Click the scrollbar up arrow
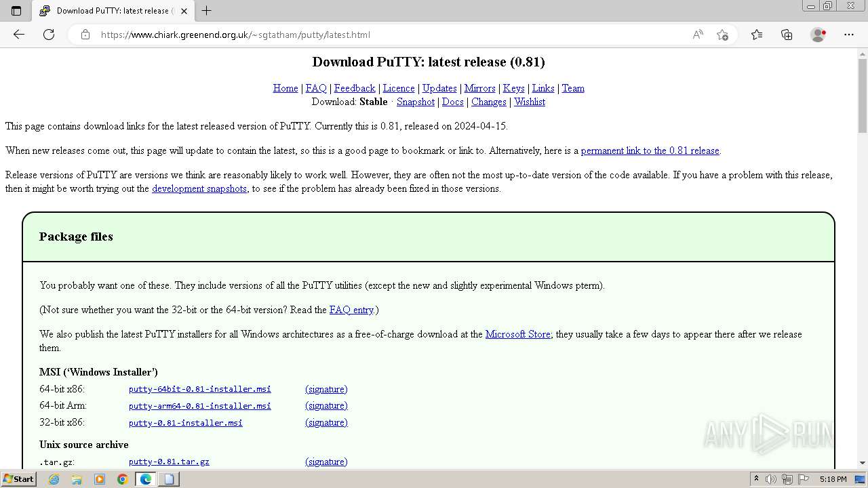The height and width of the screenshot is (488, 868). [863, 53]
